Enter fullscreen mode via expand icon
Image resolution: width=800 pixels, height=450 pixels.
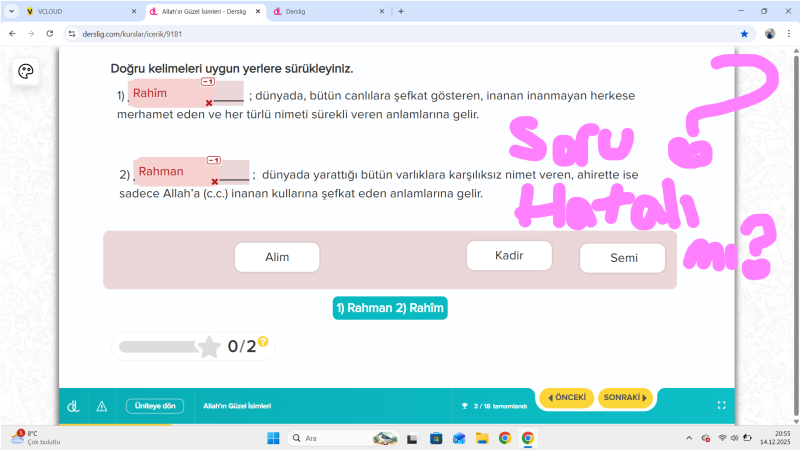click(x=721, y=405)
